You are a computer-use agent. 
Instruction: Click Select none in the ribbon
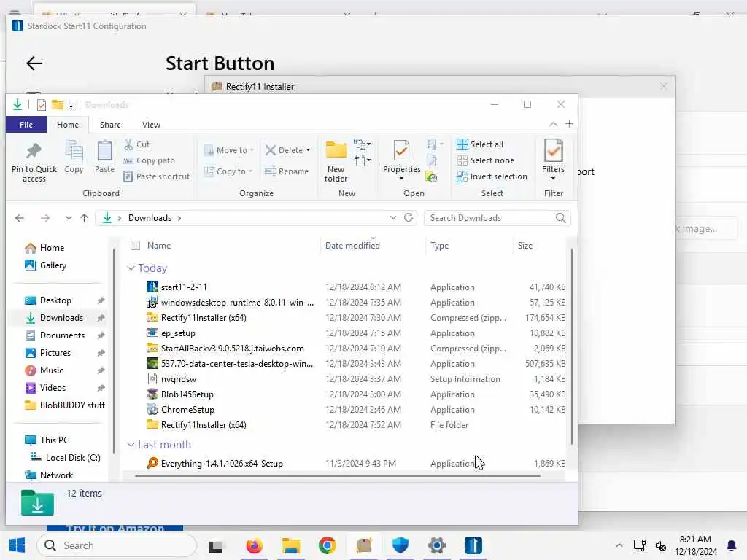click(x=485, y=160)
